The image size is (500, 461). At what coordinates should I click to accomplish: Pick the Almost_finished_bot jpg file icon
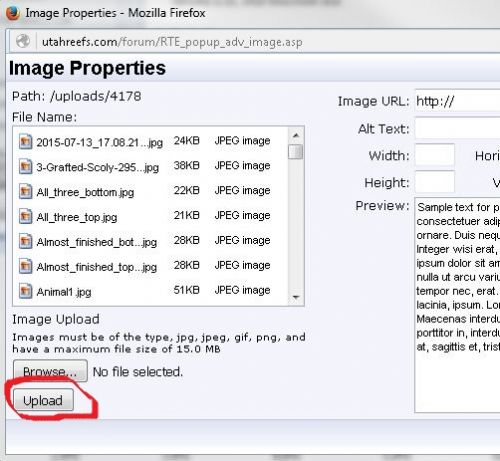point(25,241)
